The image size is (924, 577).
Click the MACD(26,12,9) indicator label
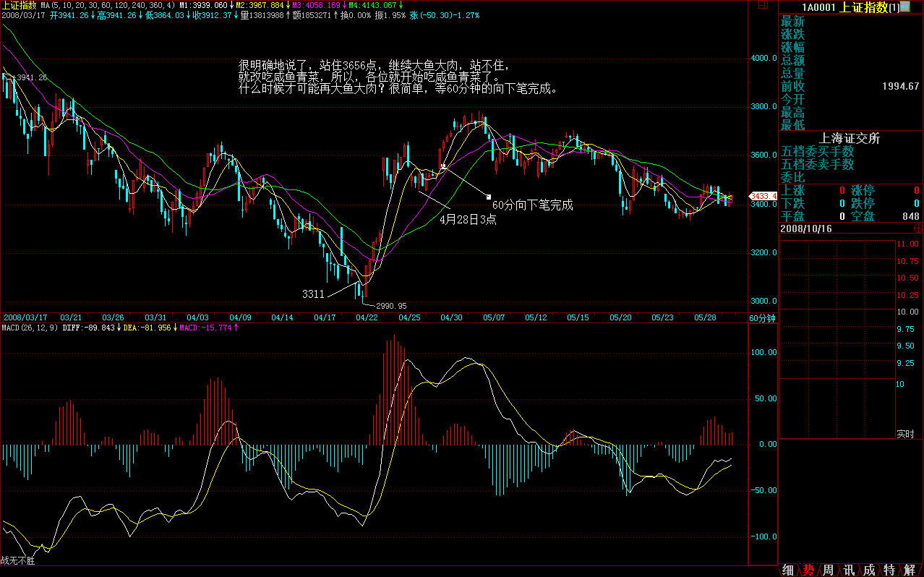29,328
